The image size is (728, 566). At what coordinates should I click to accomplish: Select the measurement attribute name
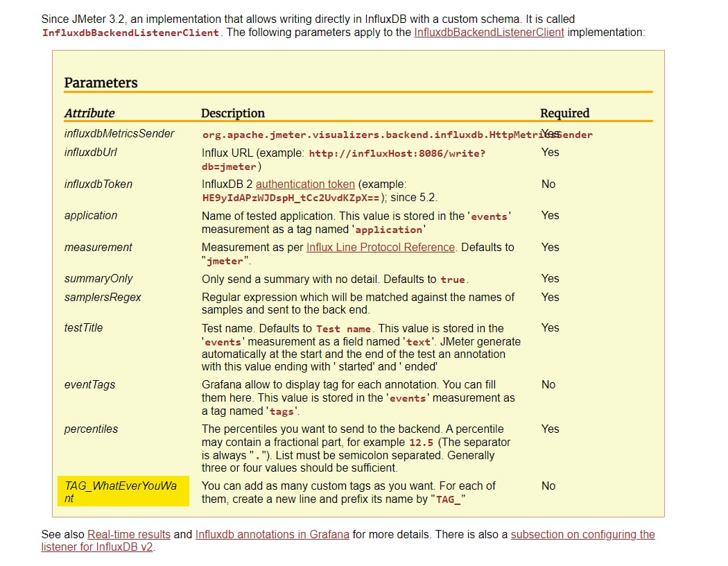(98, 248)
